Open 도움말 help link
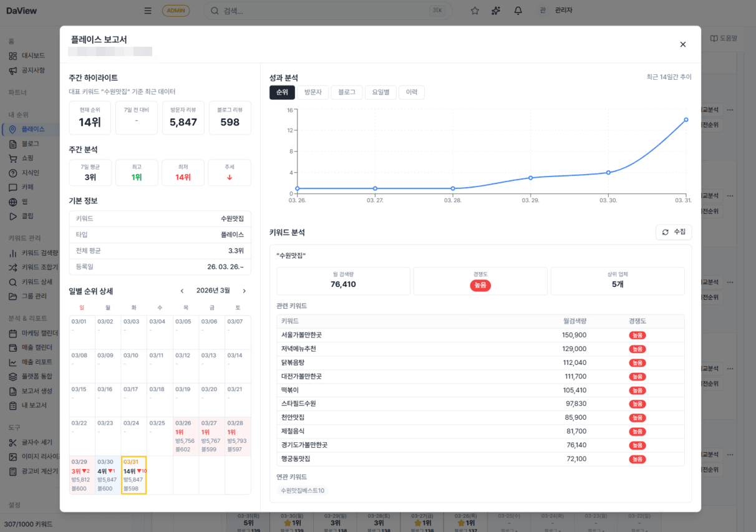This screenshot has width=756, height=532. [x=724, y=38]
